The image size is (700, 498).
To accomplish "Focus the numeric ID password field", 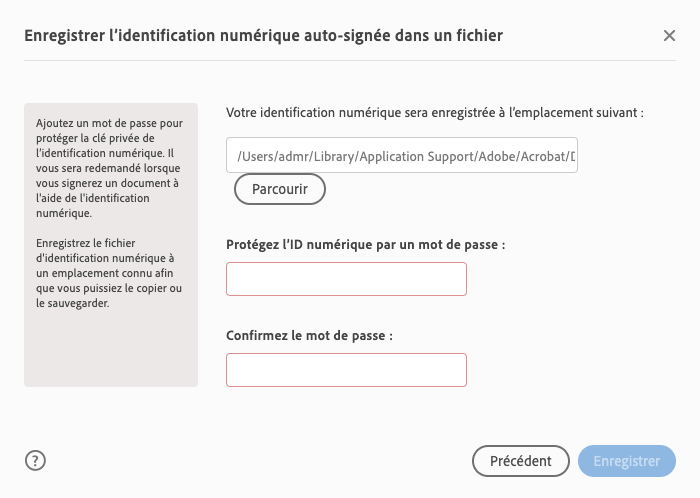I will [346, 279].
